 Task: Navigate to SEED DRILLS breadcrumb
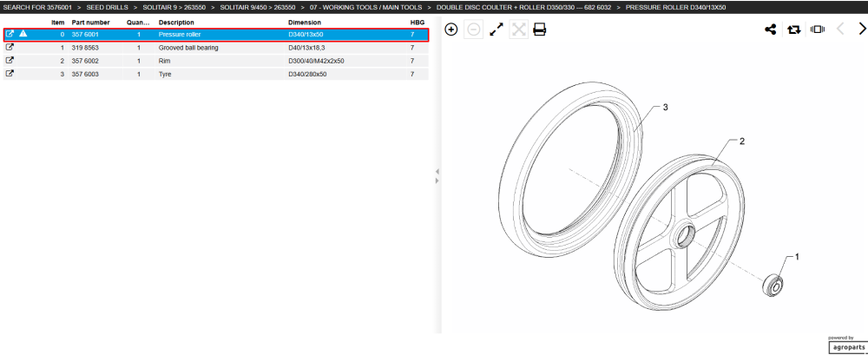tap(107, 7)
